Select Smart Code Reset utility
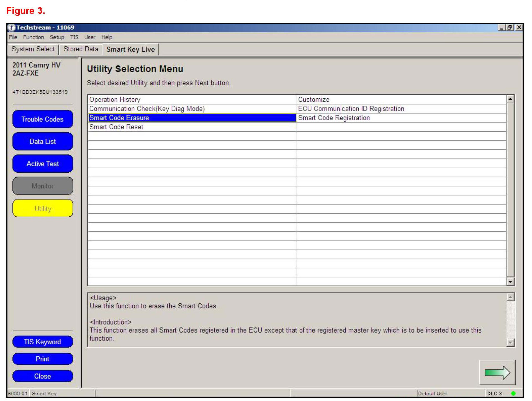 pos(116,127)
